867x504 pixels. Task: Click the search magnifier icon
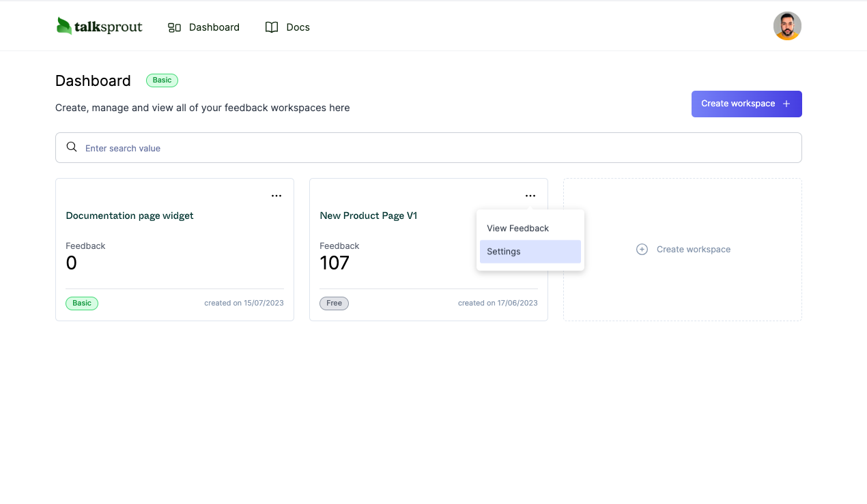click(x=72, y=147)
